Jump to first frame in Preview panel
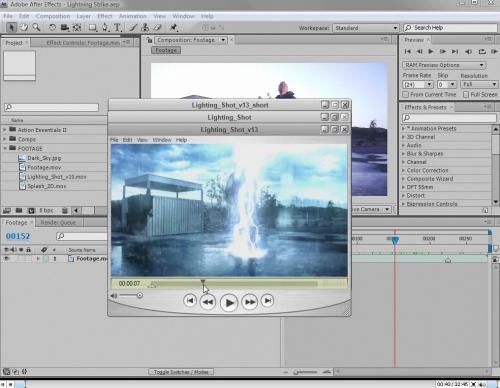This screenshot has height=388, width=500. [407, 51]
